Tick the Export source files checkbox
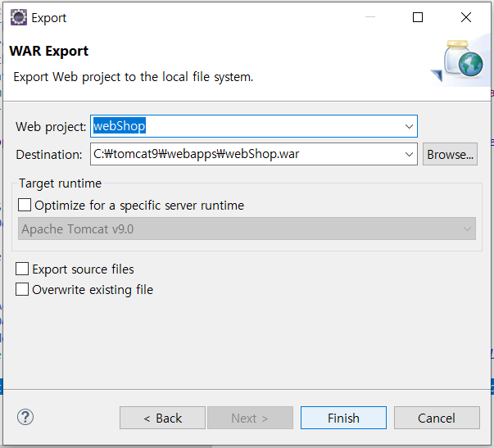Image resolution: width=494 pixels, height=448 pixels. click(22, 269)
